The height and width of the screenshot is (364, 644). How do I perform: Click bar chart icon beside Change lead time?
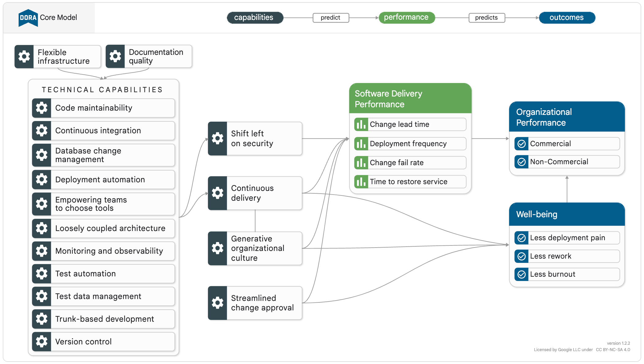coord(361,124)
